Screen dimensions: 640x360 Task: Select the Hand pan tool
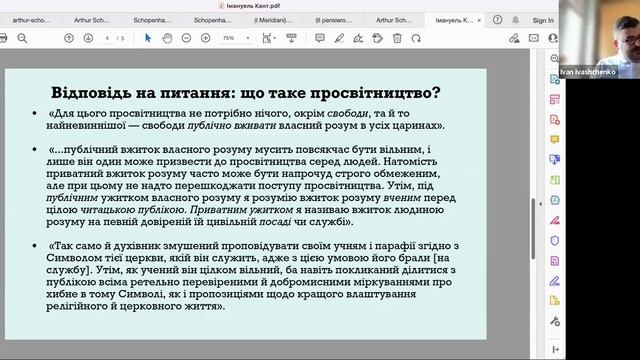point(167,38)
